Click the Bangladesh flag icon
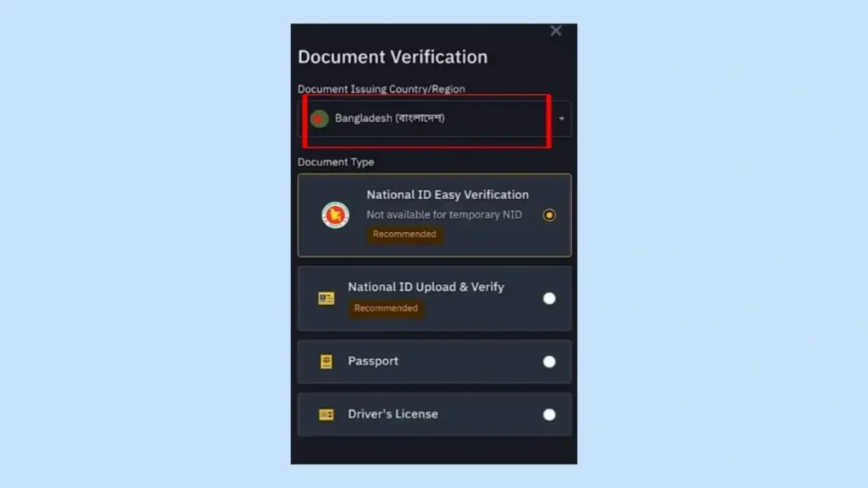Screen dimensions: 868x488 319,119
